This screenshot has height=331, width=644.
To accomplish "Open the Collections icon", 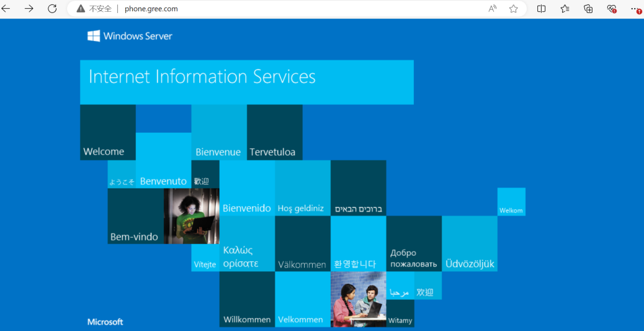I will [x=588, y=9].
